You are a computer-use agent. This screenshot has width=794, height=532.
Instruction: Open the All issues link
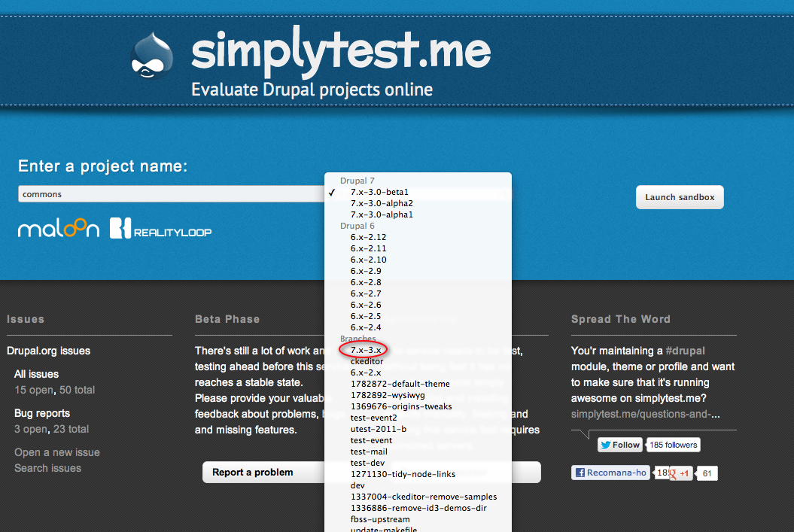[x=36, y=374]
